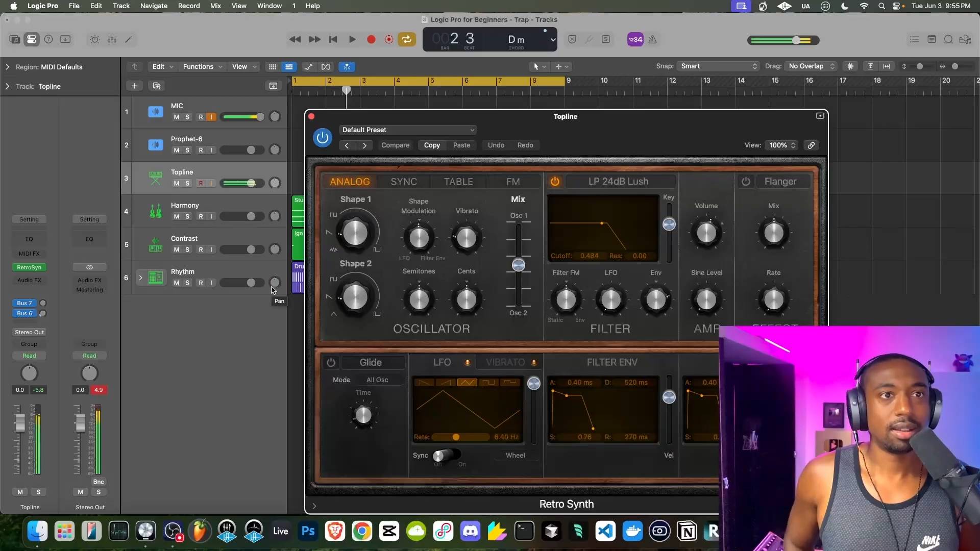Go to beginning of project
980x551 pixels.
click(x=333, y=39)
